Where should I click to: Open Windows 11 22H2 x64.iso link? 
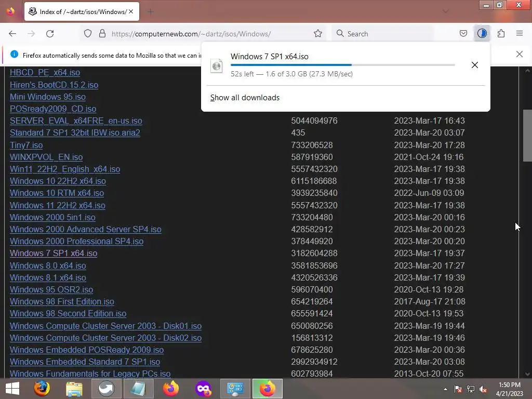[x=57, y=205]
